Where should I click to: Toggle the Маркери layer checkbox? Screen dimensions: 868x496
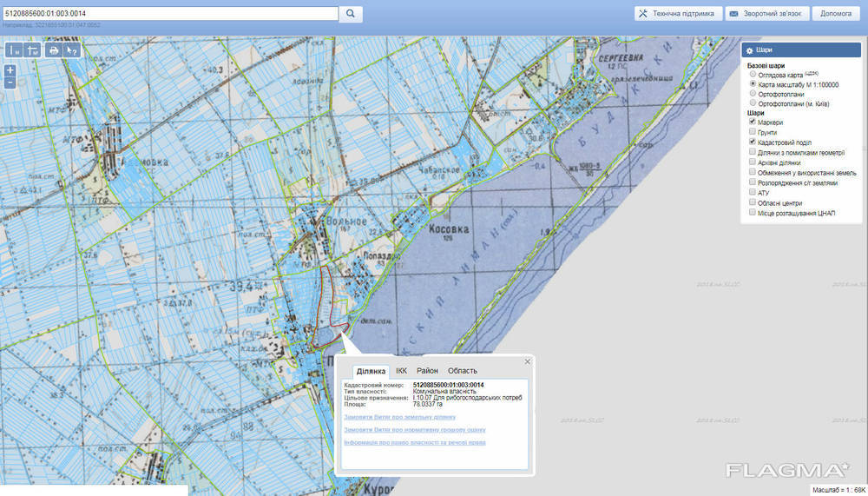pos(752,122)
